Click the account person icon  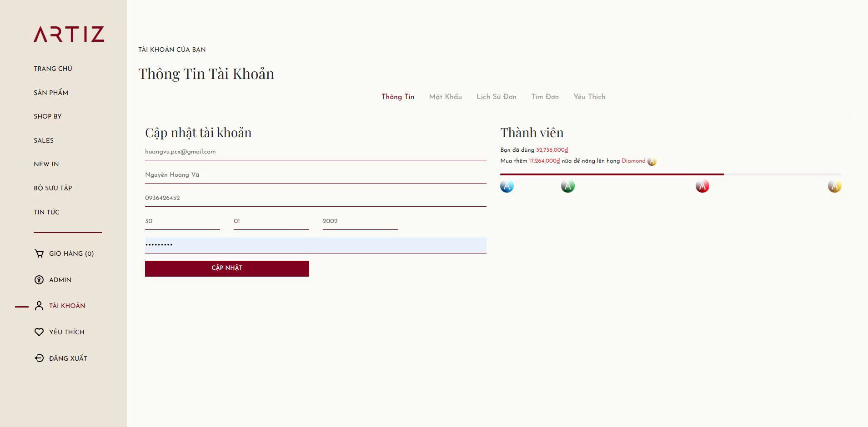pos(39,306)
